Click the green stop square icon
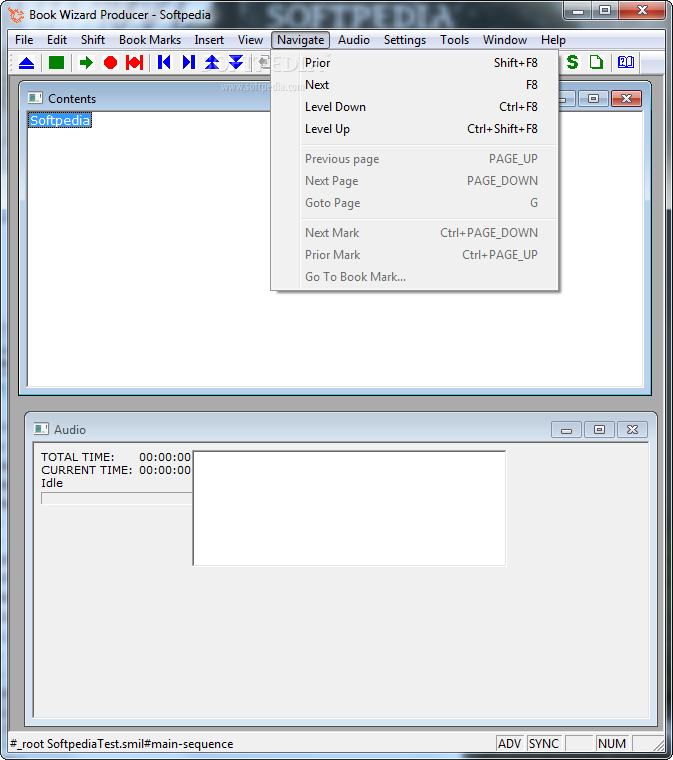Image resolution: width=673 pixels, height=760 pixels. point(56,63)
